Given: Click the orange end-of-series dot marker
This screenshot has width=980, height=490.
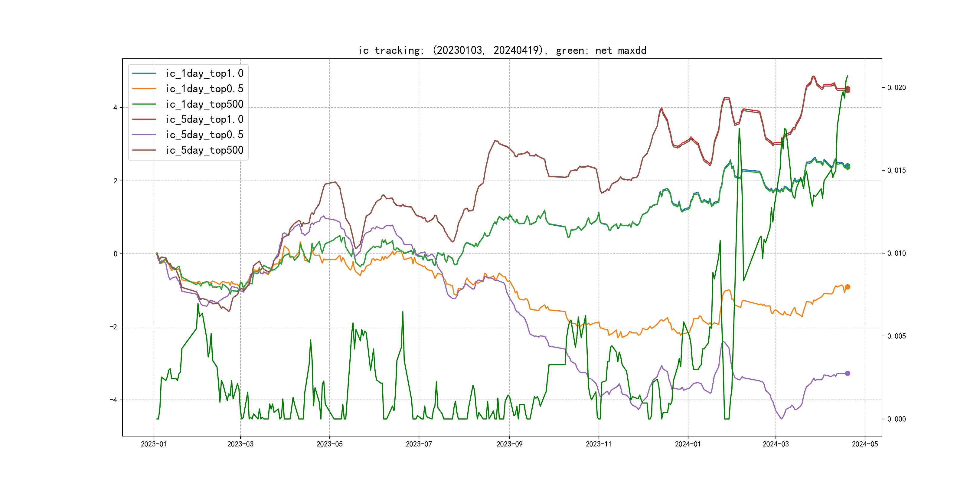Looking at the screenshot, I should [847, 287].
